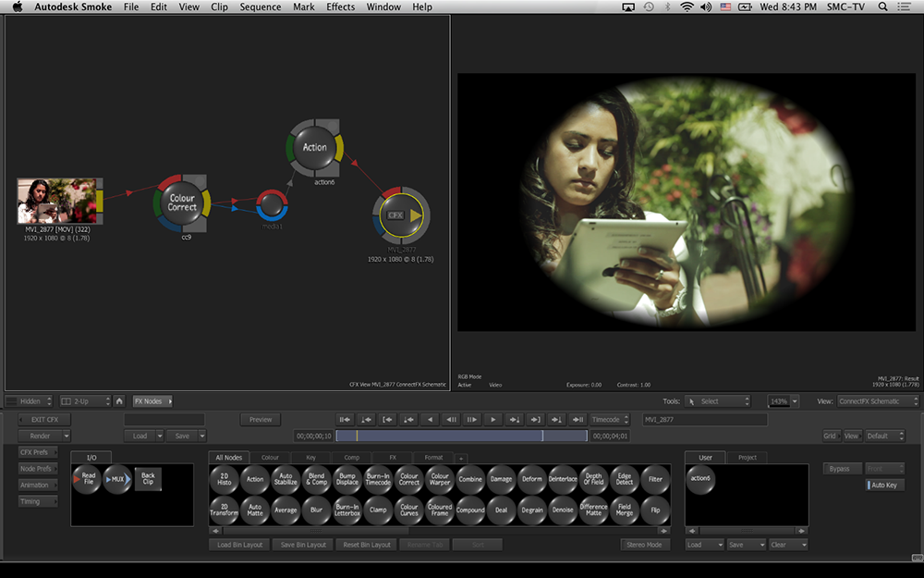Click the Action node in the schematic
The height and width of the screenshot is (578, 924).
pos(315,147)
